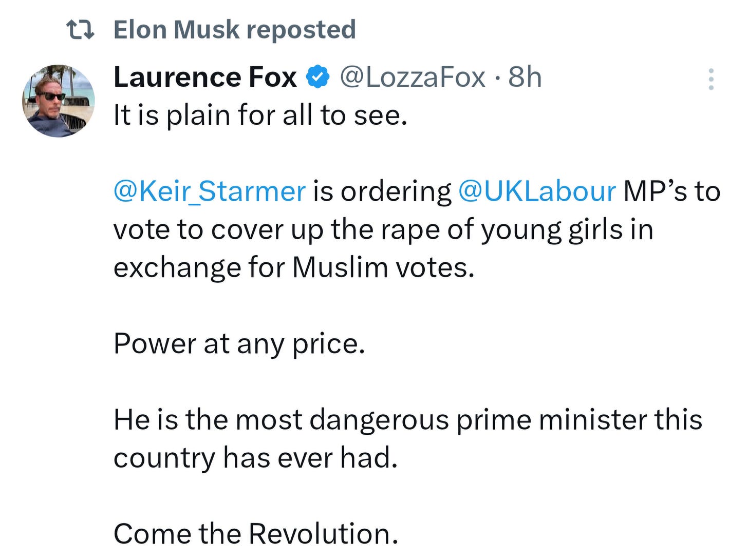The image size is (748, 560).
Task: Click the Laurence Fox display name
Action: click(205, 78)
